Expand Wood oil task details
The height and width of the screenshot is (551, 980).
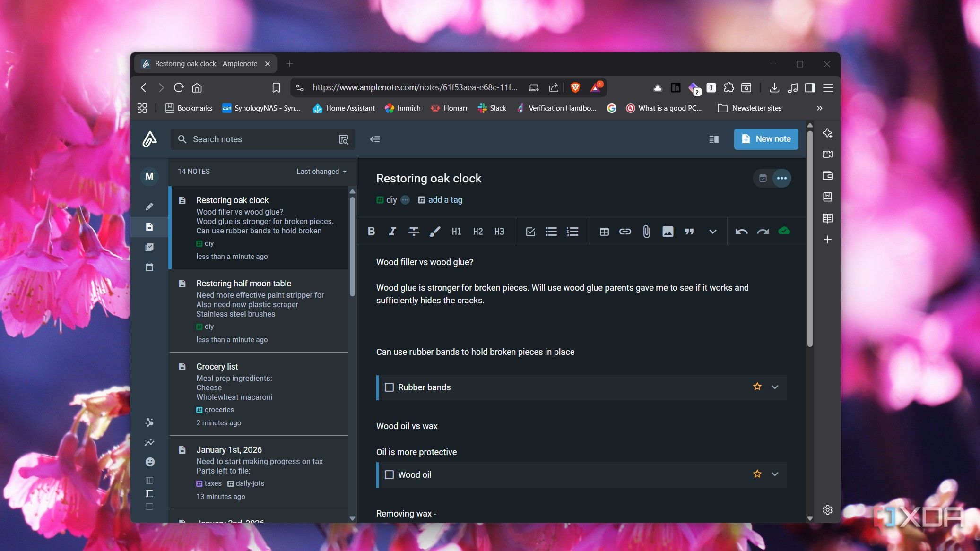point(775,474)
